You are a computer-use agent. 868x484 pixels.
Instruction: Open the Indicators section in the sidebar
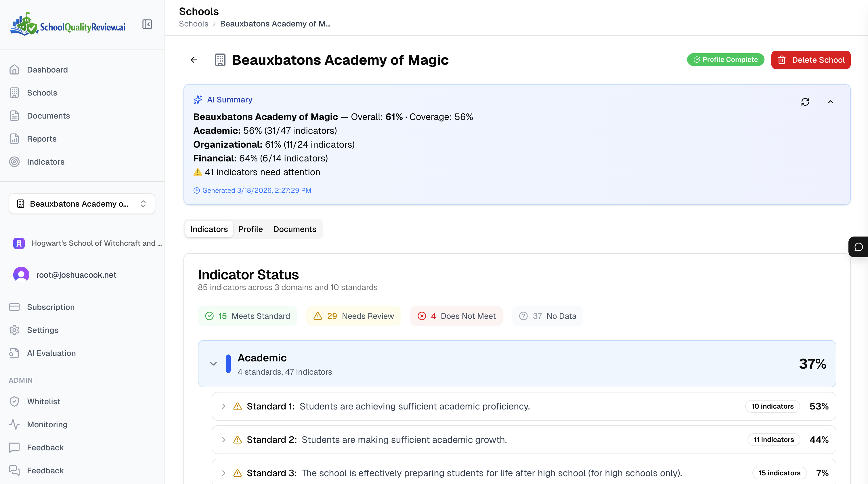pos(46,162)
